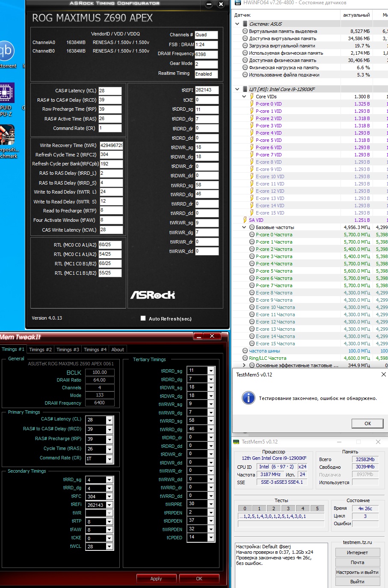Switch to the Timings #4 tab

95,350
